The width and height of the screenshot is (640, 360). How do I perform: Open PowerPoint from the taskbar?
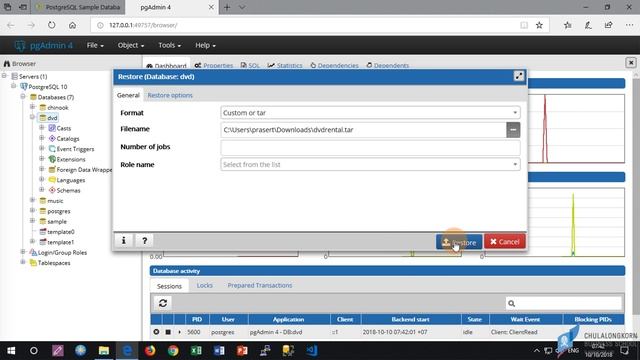pos(242,351)
